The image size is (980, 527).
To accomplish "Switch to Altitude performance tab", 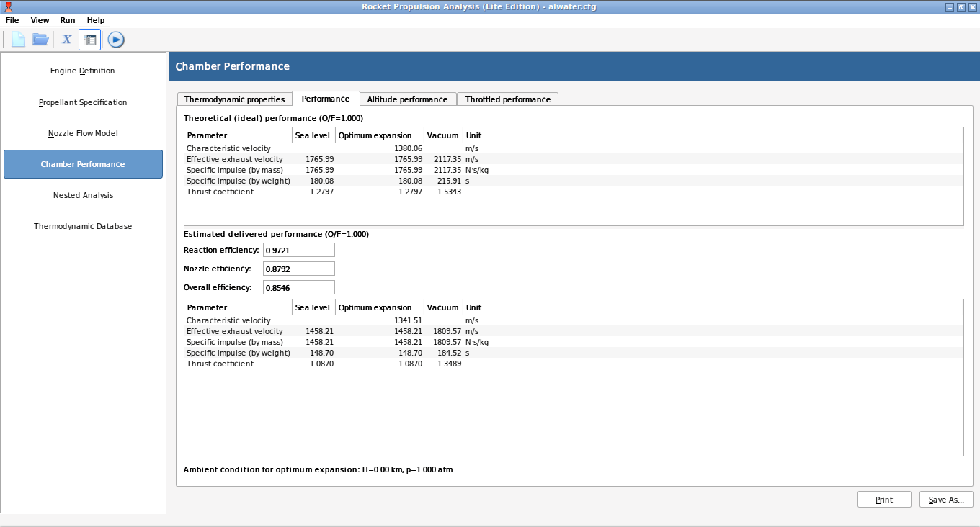I will click(407, 99).
